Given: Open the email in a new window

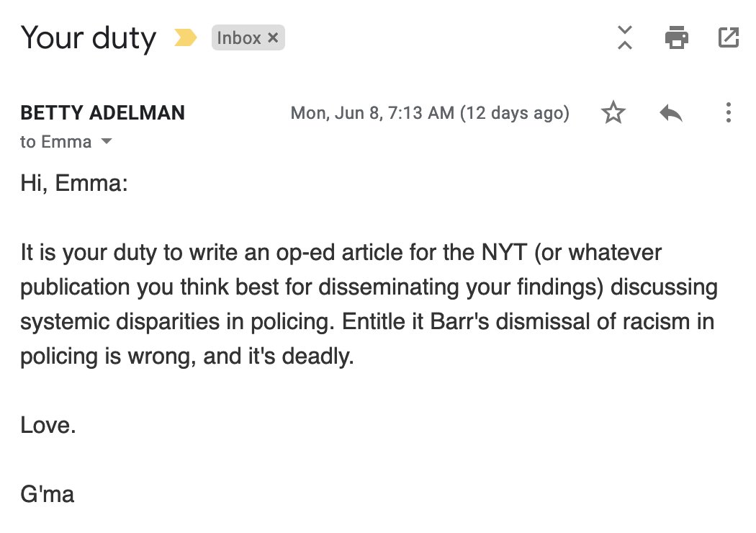Looking at the screenshot, I should tap(729, 37).
